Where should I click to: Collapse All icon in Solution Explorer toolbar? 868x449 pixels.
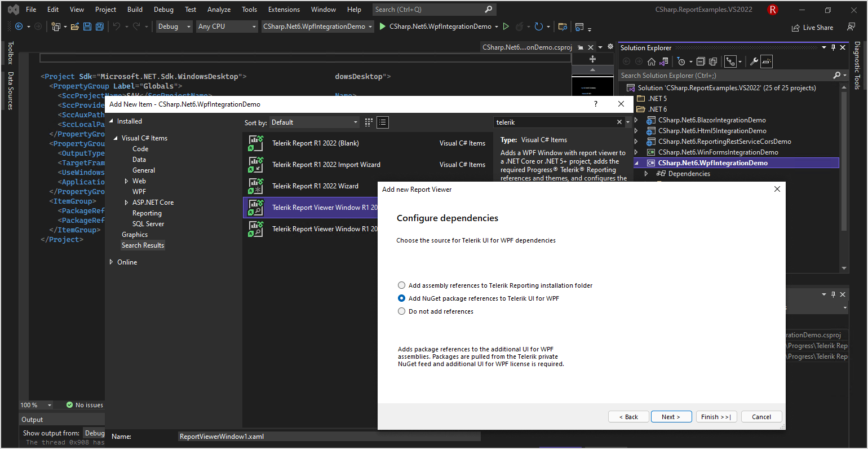click(701, 61)
